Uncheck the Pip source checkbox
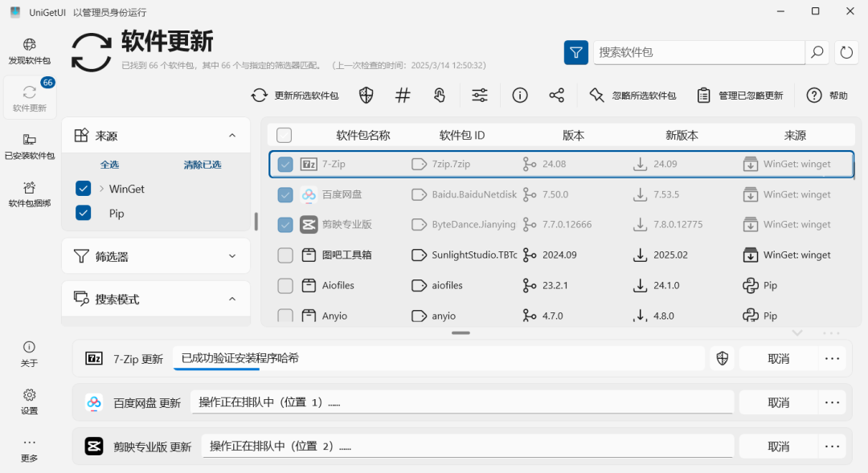 tap(83, 213)
